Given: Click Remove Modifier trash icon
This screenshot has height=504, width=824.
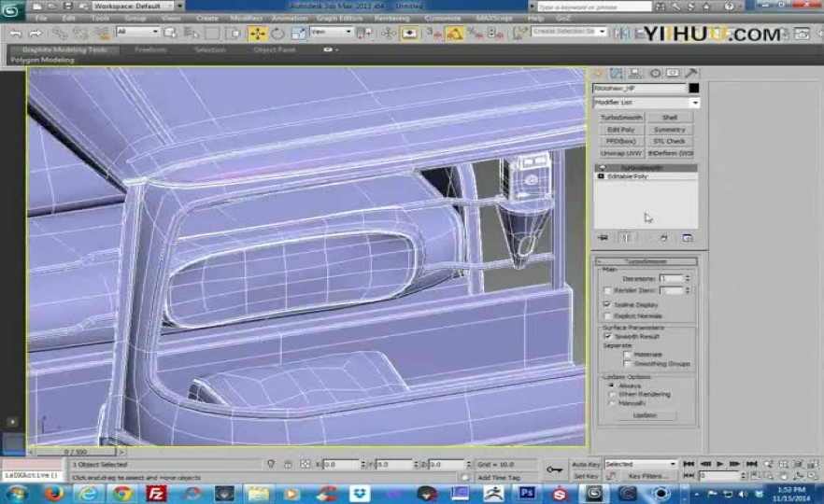Looking at the screenshot, I should coord(663,238).
